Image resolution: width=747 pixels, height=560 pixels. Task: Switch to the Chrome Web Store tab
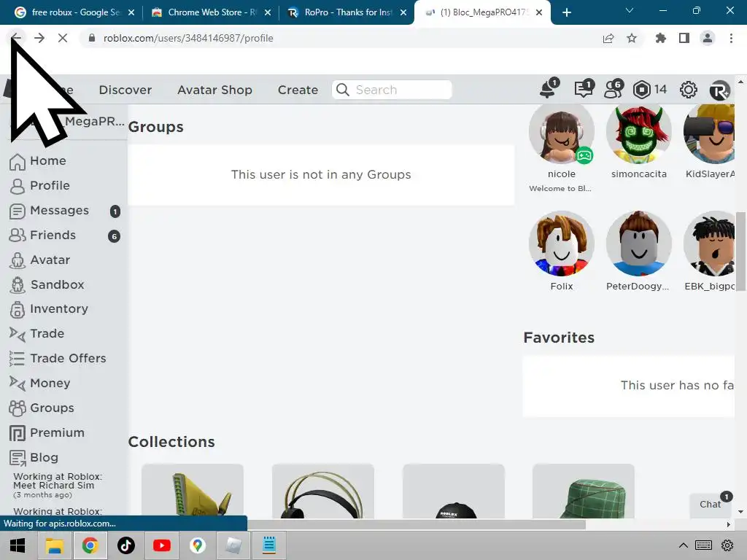point(209,12)
